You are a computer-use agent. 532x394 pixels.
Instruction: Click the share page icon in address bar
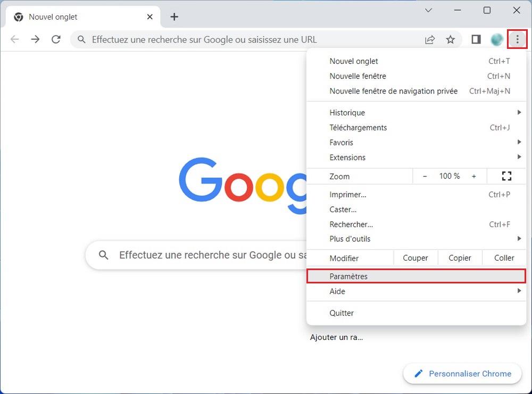(430, 40)
